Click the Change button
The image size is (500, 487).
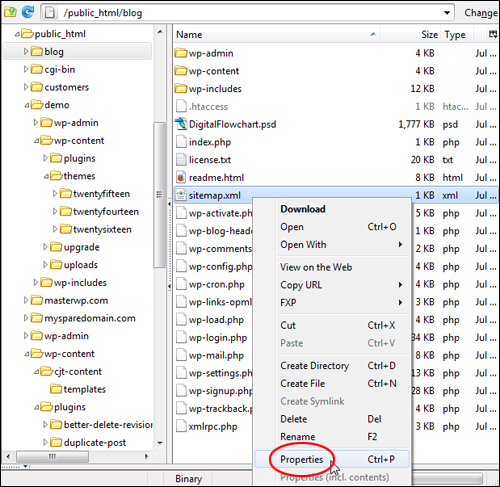[x=480, y=13]
